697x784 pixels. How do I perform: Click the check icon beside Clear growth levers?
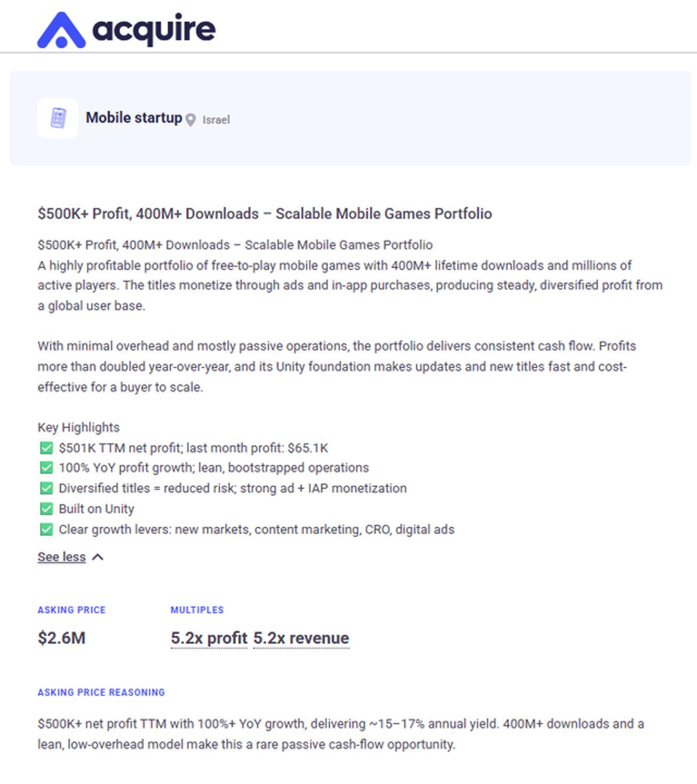pyautogui.click(x=46, y=530)
